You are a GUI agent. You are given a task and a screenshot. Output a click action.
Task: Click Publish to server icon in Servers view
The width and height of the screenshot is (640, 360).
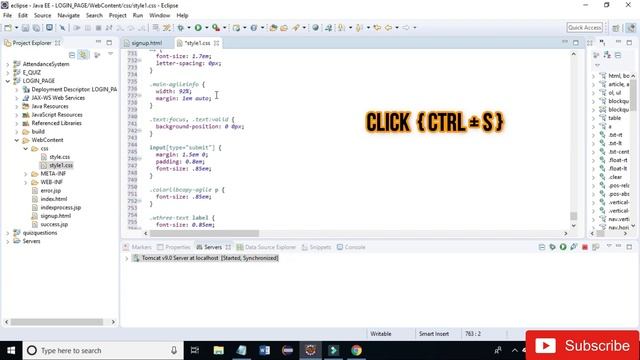[596, 247]
